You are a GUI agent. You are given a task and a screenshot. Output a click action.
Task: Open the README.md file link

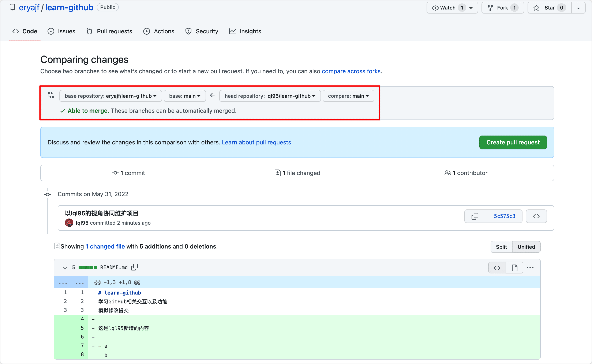[114, 268]
